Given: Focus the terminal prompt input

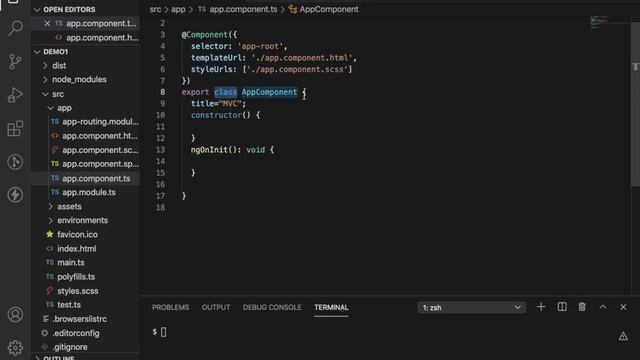Looking at the screenshot, I should (163, 332).
